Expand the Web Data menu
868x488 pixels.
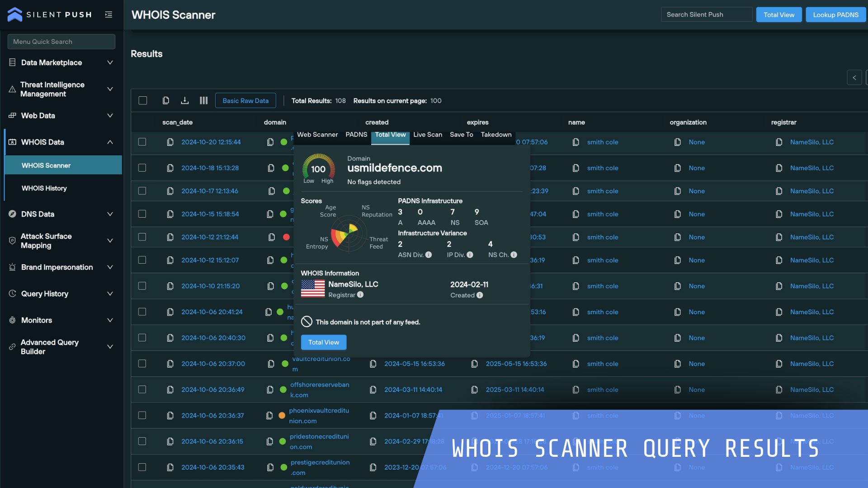click(110, 115)
